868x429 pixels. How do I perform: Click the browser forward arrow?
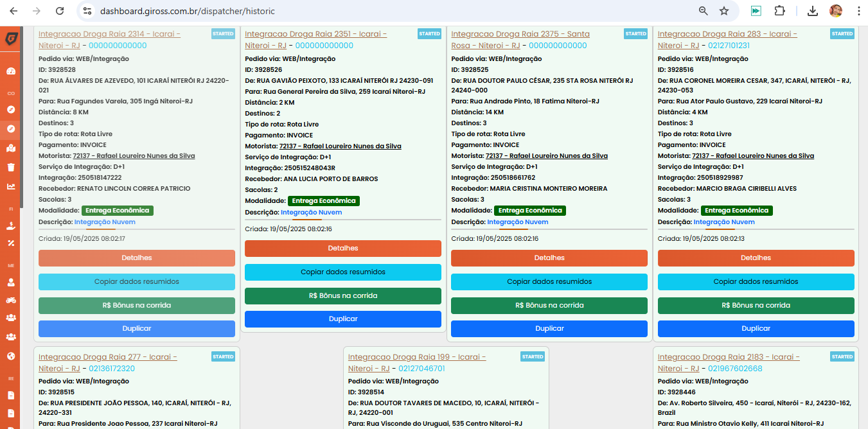click(x=37, y=11)
